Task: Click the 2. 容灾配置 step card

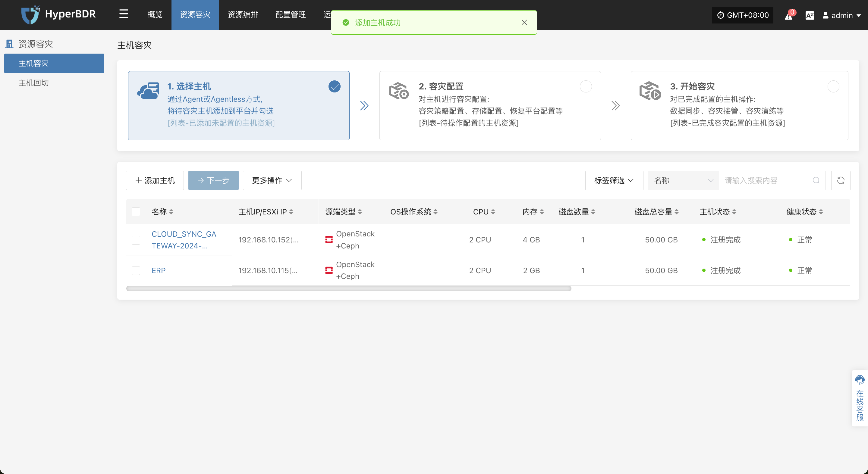Action: (490, 106)
